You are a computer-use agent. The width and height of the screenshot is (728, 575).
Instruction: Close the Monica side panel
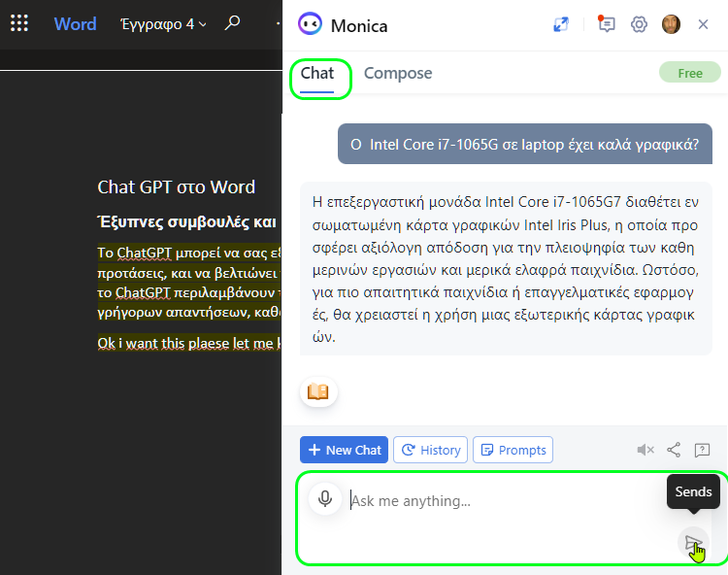click(x=703, y=24)
